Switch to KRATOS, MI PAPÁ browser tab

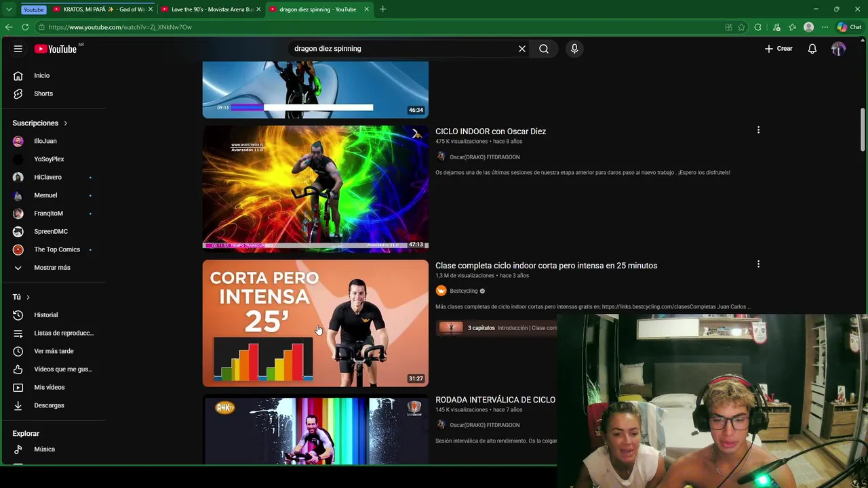tap(102, 9)
